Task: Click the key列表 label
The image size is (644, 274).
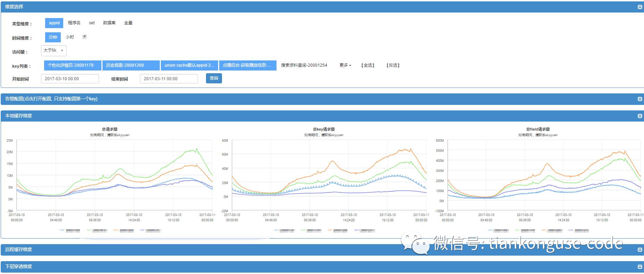Action: point(22,66)
